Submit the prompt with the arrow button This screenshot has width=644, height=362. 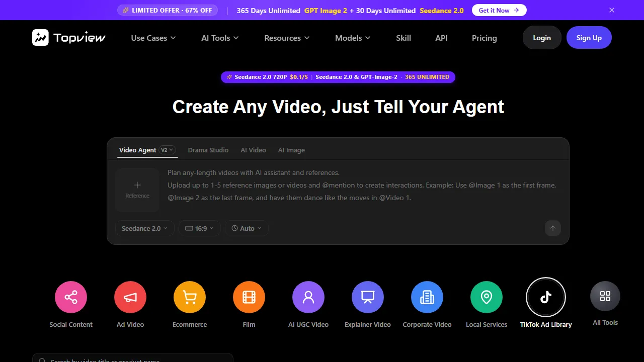tap(552, 228)
